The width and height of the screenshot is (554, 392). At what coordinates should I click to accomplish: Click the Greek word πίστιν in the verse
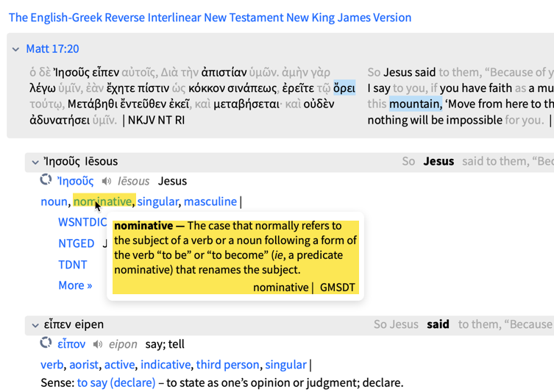[154, 88]
